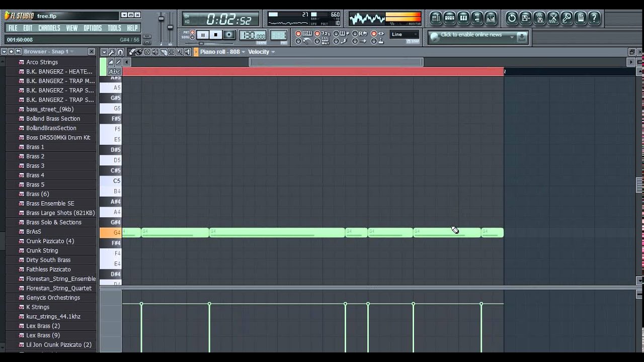The height and width of the screenshot is (362, 644).
Task: Toggle auto scrolling light
Action: coord(355,41)
